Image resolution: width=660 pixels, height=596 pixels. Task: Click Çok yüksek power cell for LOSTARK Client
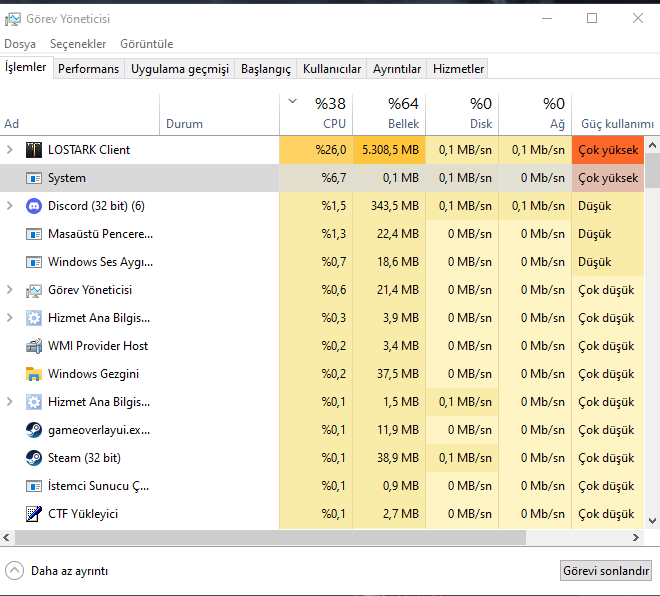click(608, 150)
